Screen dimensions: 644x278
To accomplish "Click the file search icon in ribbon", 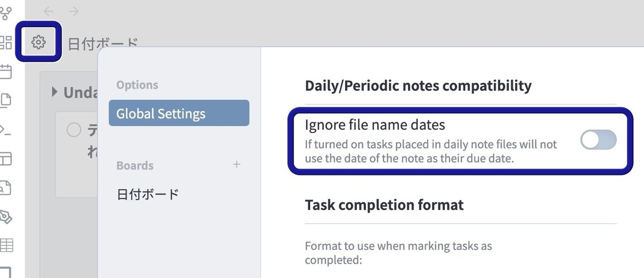I will pos(5,188).
